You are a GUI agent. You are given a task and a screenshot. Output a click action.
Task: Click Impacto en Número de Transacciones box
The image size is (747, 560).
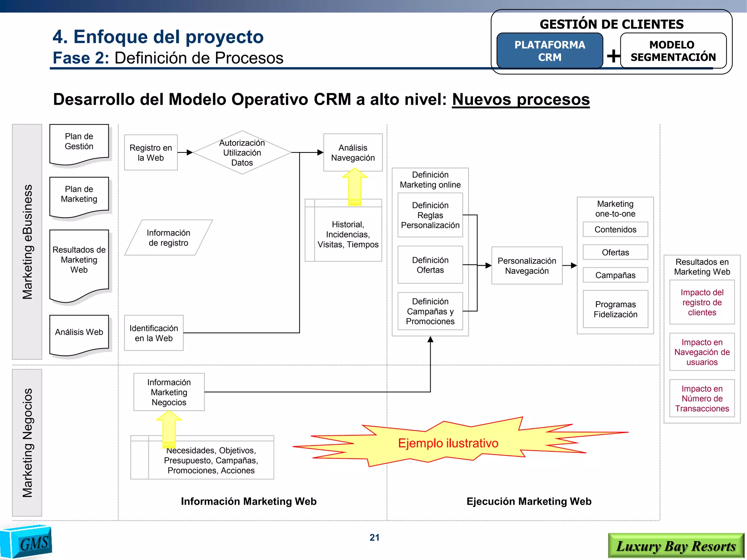[702, 398]
